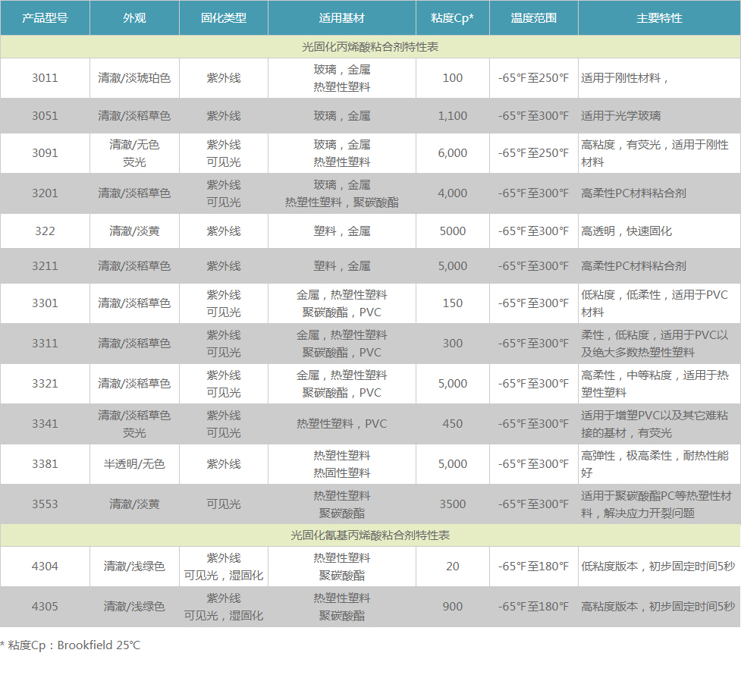Click the 适用基材 column header
This screenshot has width=741, height=700.
click(x=342, y=17)
